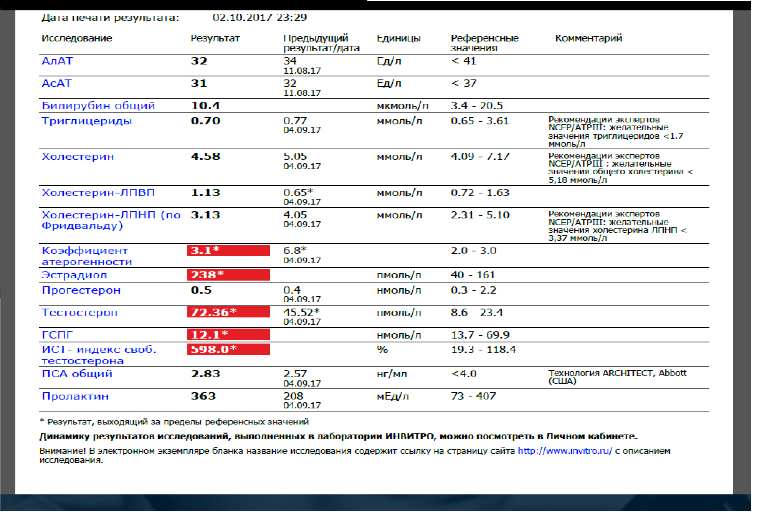The width and height of the screenshot is (757, 532).
Task: Open the Прогестерон test link
Action: (81, 290)
